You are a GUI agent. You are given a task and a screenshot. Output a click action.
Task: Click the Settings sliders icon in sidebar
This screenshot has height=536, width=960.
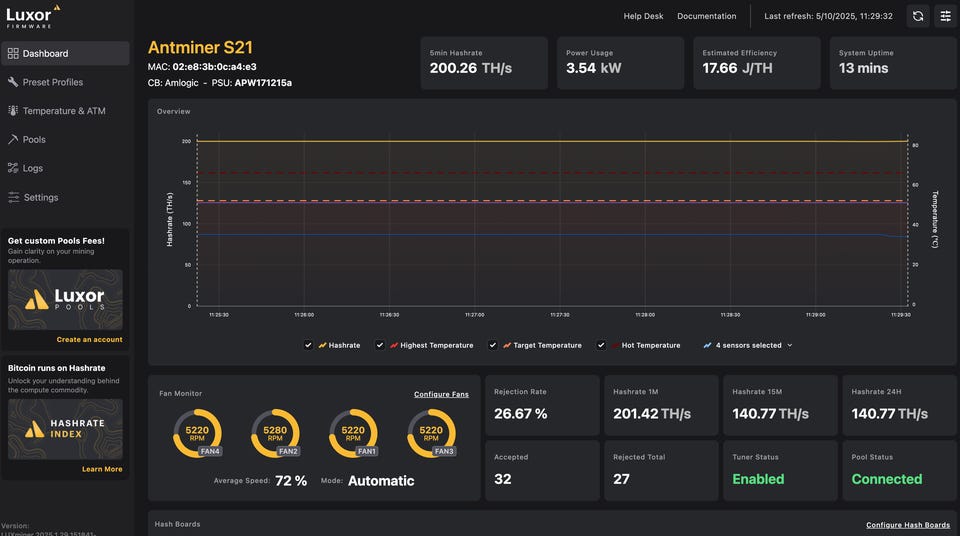pyautogui.click(x=13, y=197)
